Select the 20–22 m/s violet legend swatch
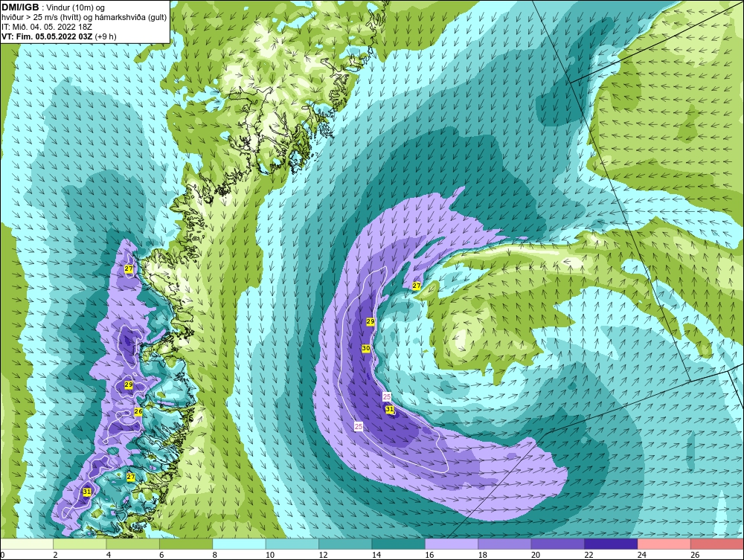 point(558,544)
